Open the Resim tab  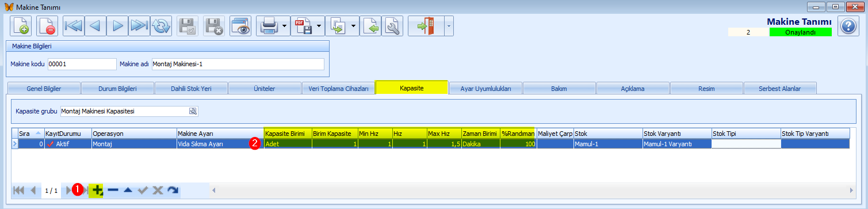click(706, 88)
